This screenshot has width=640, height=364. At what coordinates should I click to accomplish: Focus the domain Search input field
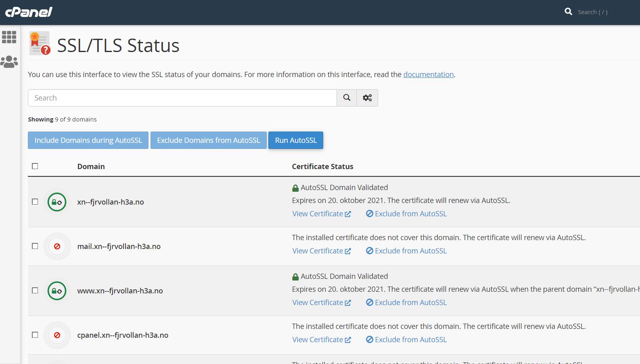182,98
